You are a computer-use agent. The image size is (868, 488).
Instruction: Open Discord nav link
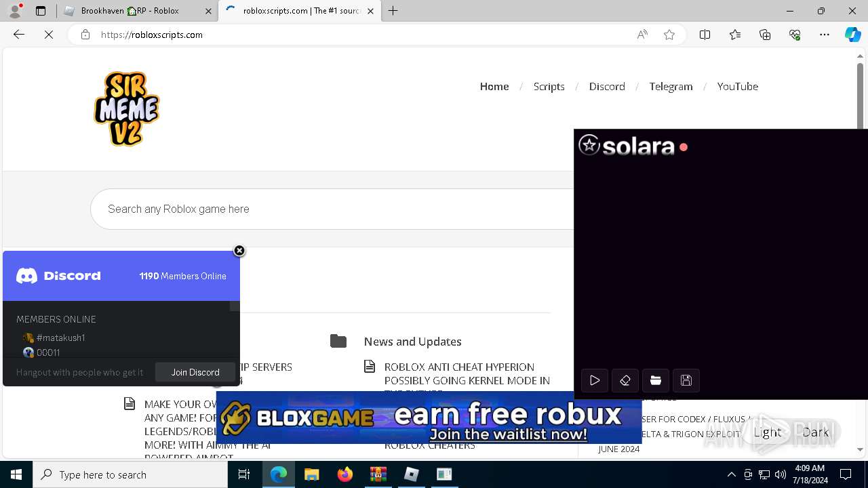coord(607,86)
